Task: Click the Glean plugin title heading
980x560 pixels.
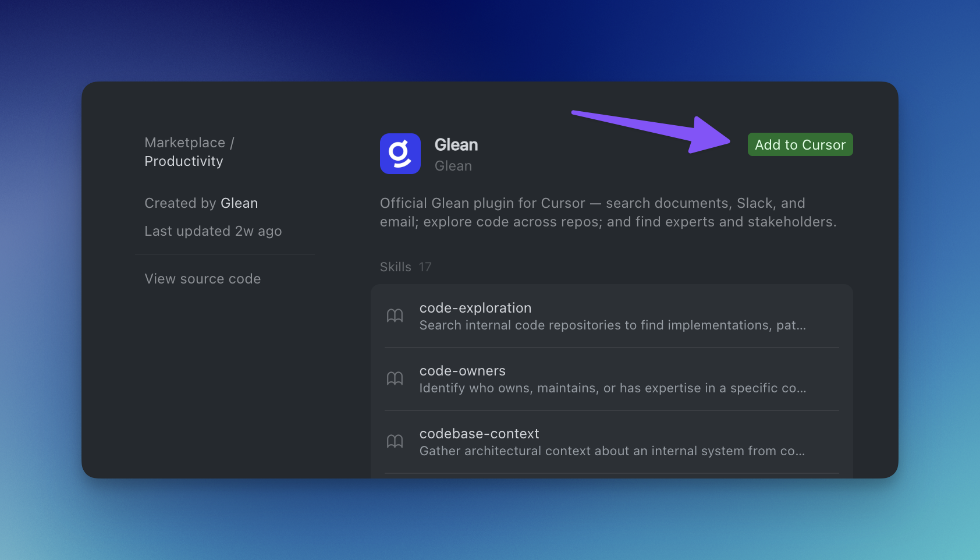Action: click(456, 144)
